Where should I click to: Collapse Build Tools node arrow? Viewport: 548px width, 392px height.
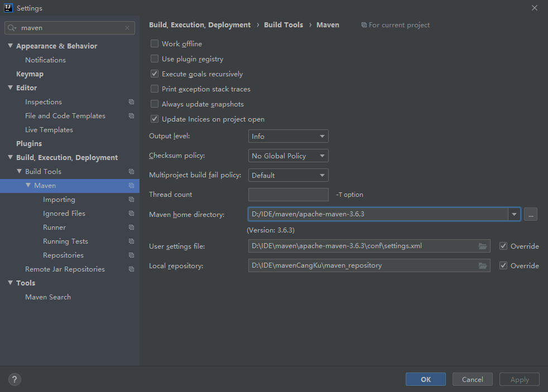point(19,171)
